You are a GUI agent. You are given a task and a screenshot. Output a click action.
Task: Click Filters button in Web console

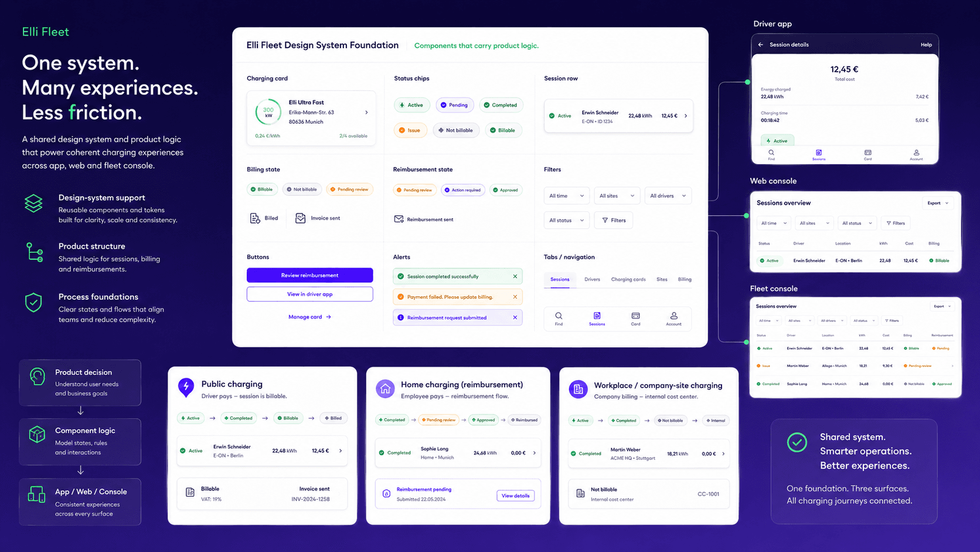pyautogui.click(x=896, y=223)
